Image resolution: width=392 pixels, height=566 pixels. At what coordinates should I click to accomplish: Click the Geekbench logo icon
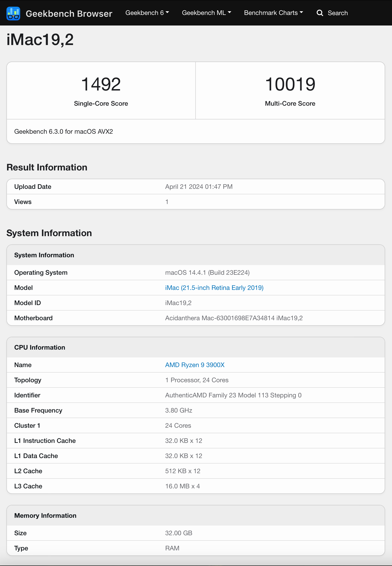pos(13,13)
